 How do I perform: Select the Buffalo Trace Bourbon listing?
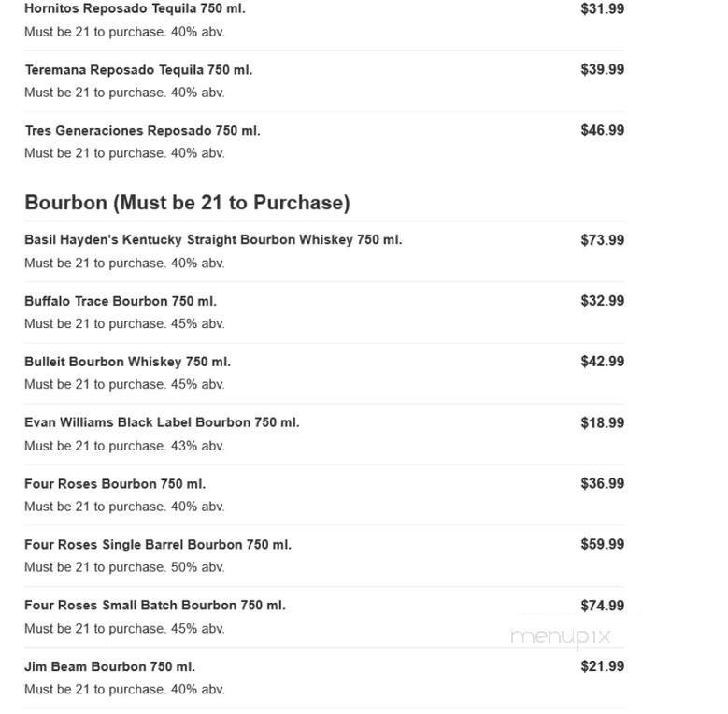(121, 301)
